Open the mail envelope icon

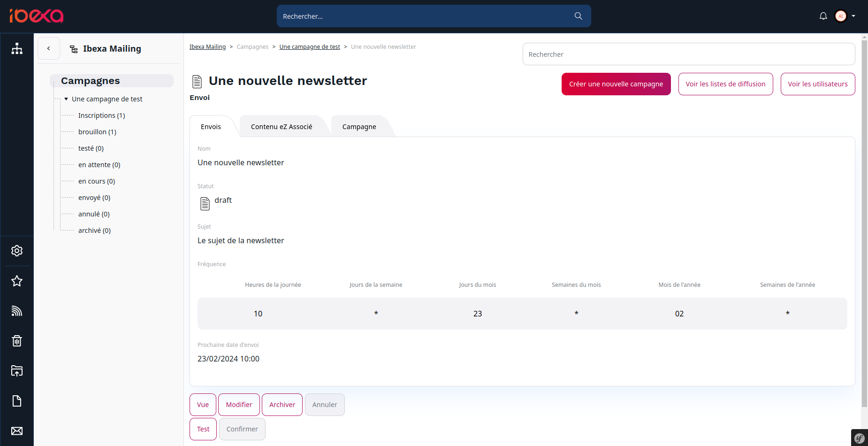pyautogui.click(x=17, y=431)
